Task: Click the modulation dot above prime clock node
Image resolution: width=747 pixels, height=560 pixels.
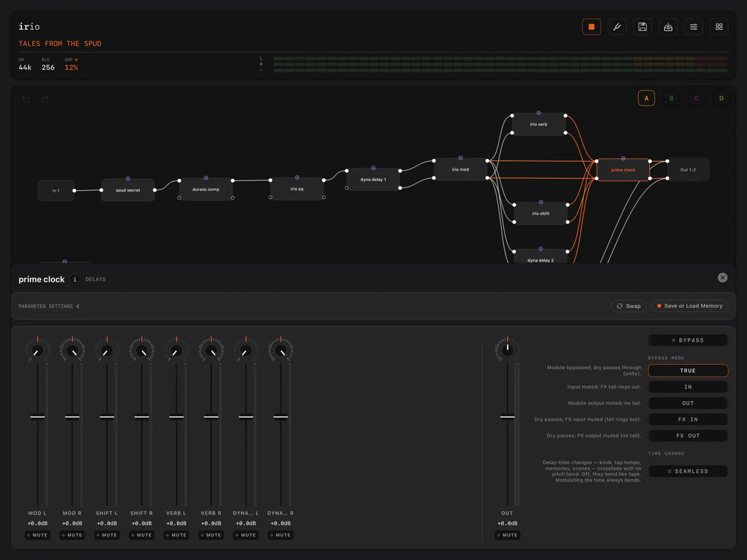Action: 623,158
